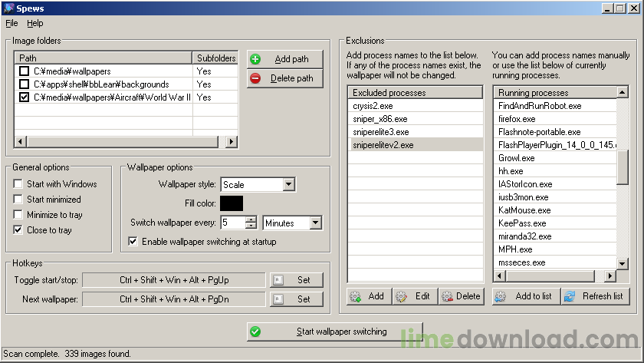Click the Refresh list icon
Image resolution: width=644 pixels, height=363 pixels.
coord(570,296)
